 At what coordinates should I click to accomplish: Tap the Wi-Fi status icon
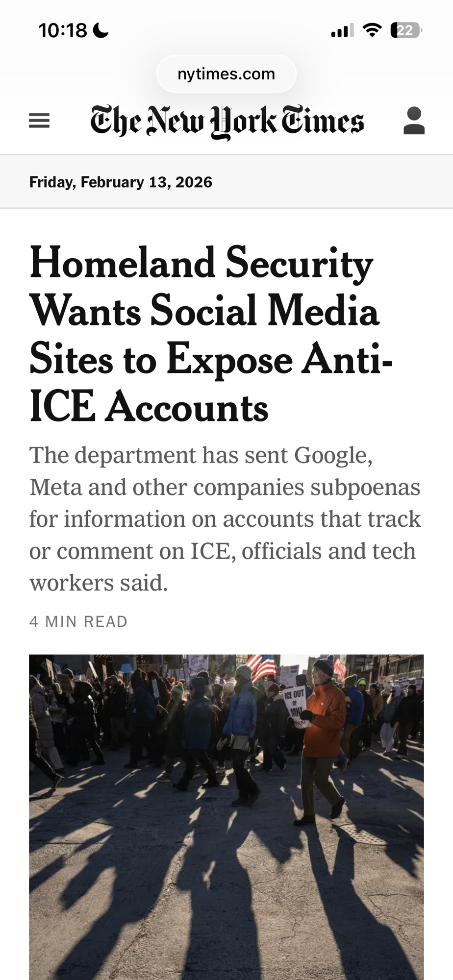coord(372,31)
